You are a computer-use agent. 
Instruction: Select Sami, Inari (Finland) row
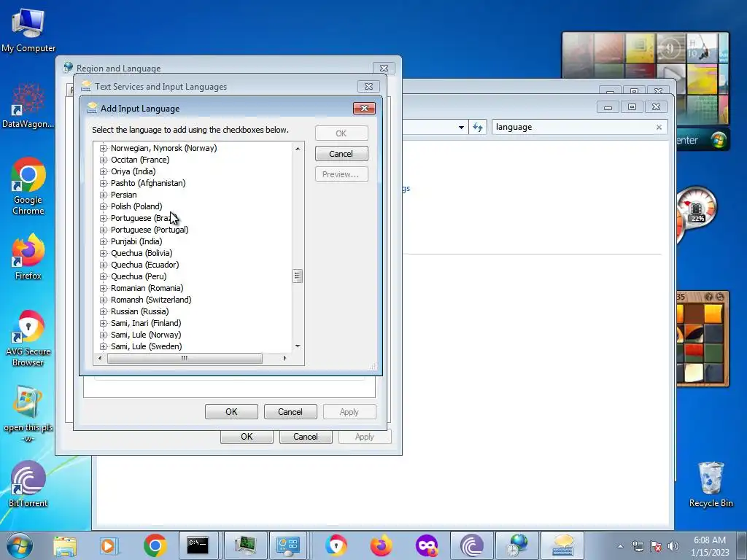[x=146, y=323]
